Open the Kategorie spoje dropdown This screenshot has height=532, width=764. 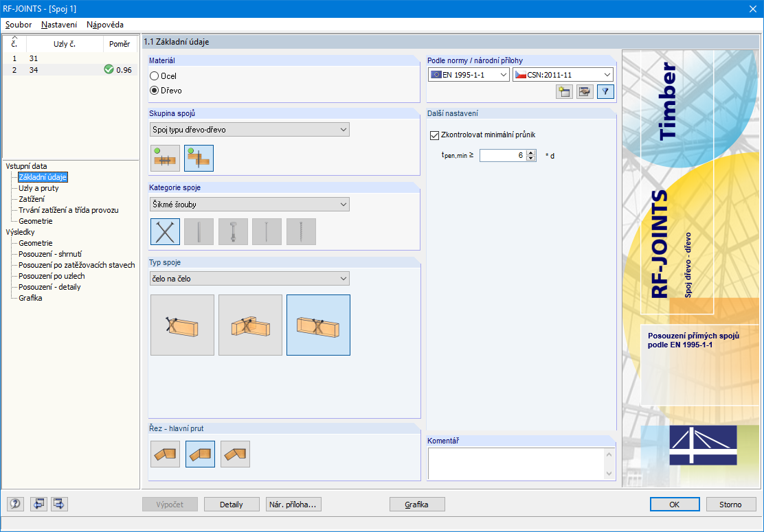point(249,205)
